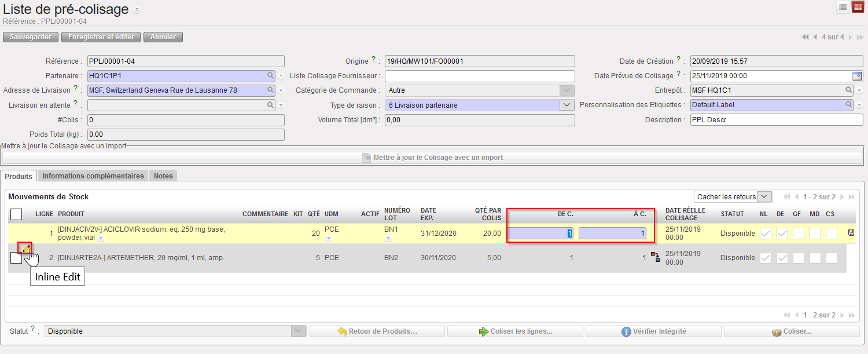Switch to form view icon top right
The height and width of the screenshot is (354, 868).
point(858,8)
